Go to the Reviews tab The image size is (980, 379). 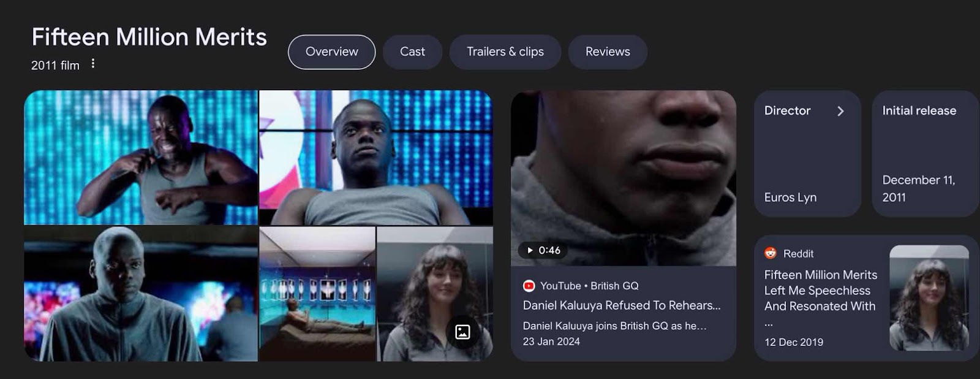click(608, 52)
